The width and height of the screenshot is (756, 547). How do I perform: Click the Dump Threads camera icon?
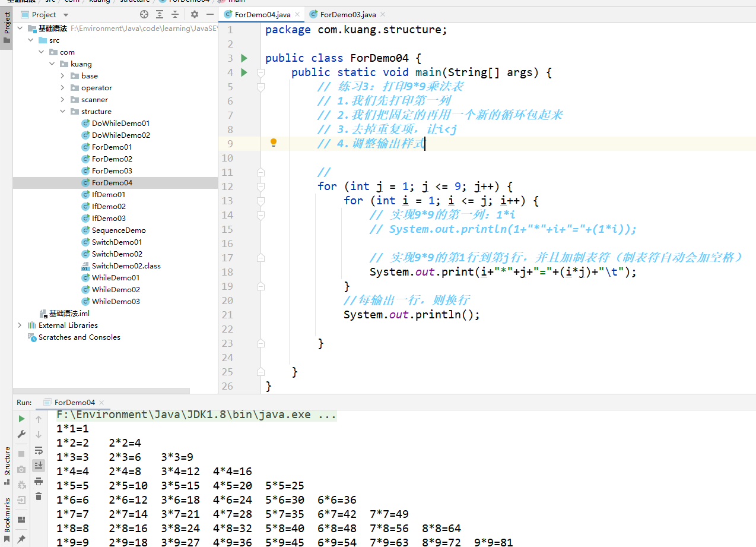[x=22, y=470]
